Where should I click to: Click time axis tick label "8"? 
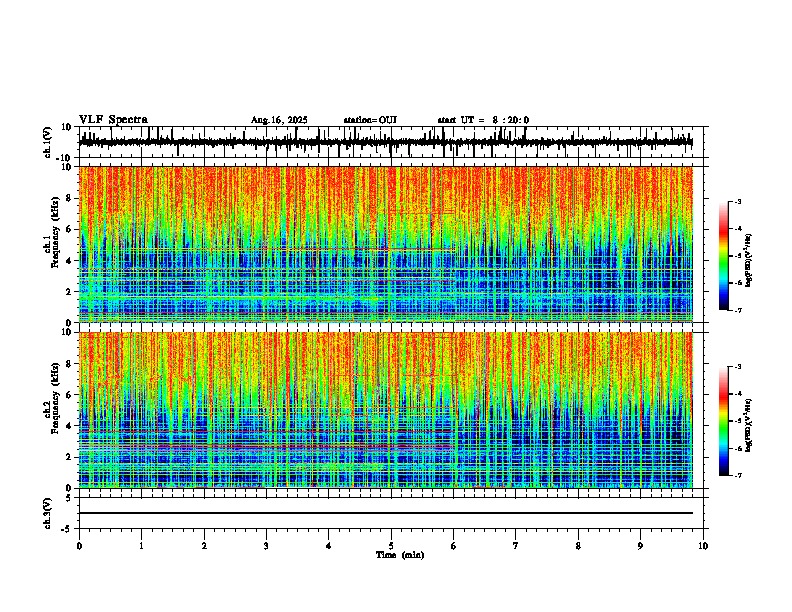click(x=578, y=546)
